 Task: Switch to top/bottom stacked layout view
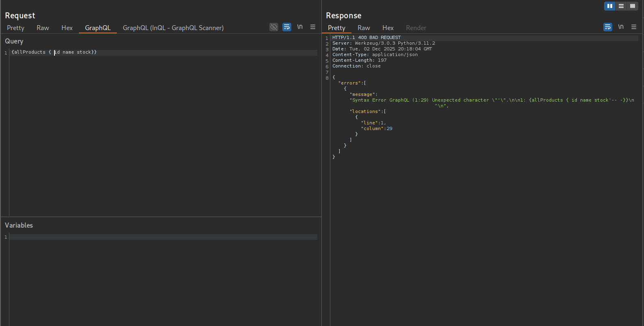click(x=621, y=6)
